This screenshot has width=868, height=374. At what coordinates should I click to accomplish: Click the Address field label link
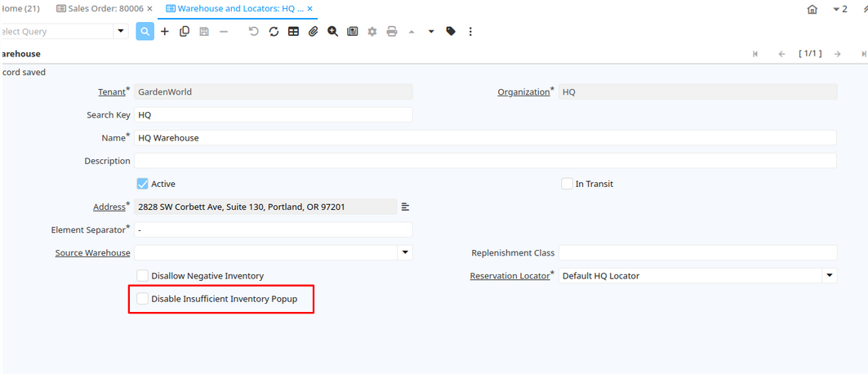pyautogui.click(x=109, y=207)
